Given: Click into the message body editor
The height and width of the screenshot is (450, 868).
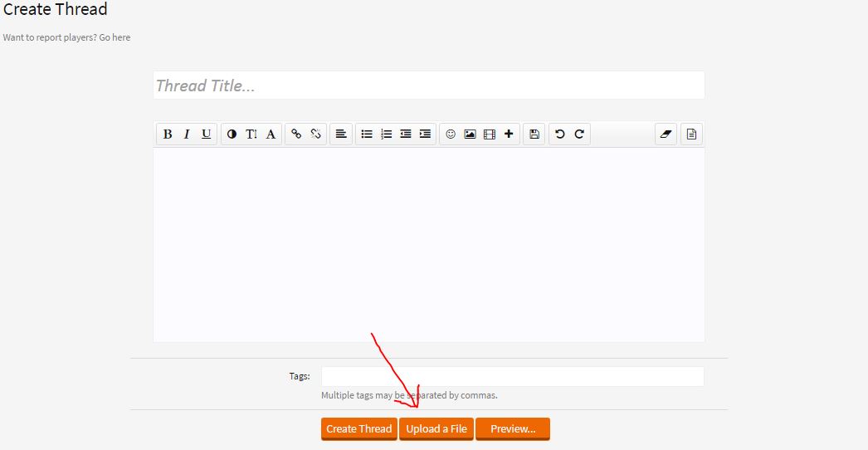Looking at the screenshot, I should pos(428,244).
